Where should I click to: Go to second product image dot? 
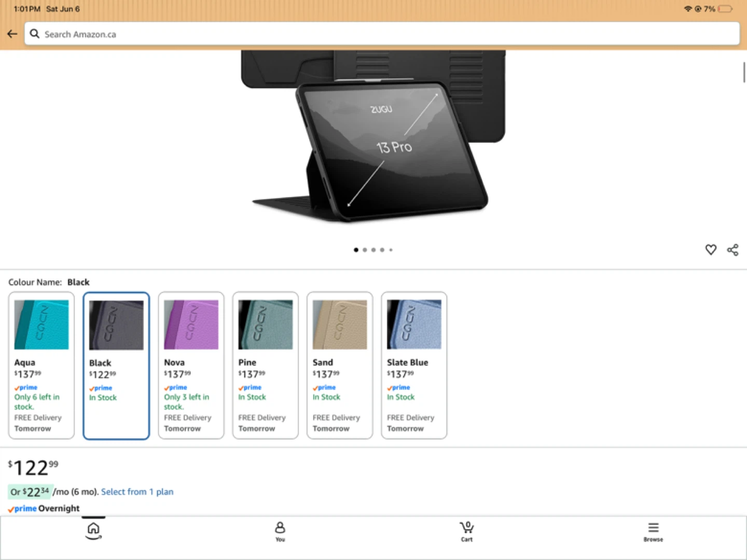pyautogui.click(x=365, y=250)
